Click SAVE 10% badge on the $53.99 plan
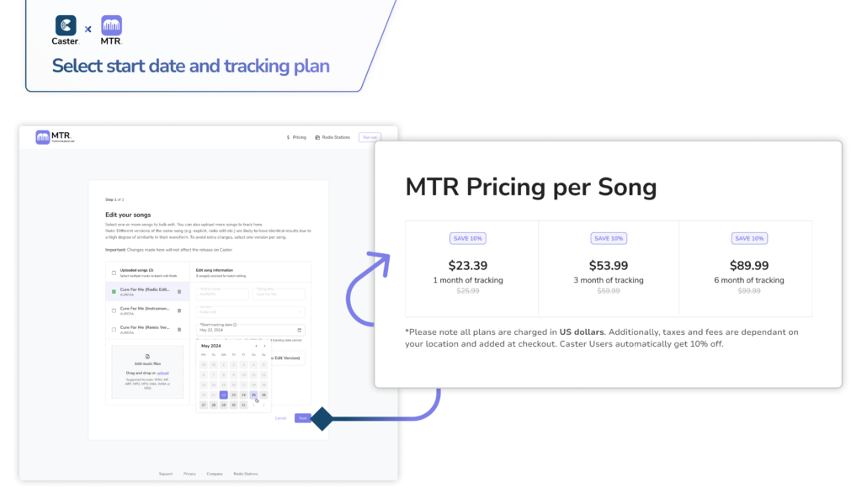The height and width of the screenshot is (504, 862). (x=609, y=238)
